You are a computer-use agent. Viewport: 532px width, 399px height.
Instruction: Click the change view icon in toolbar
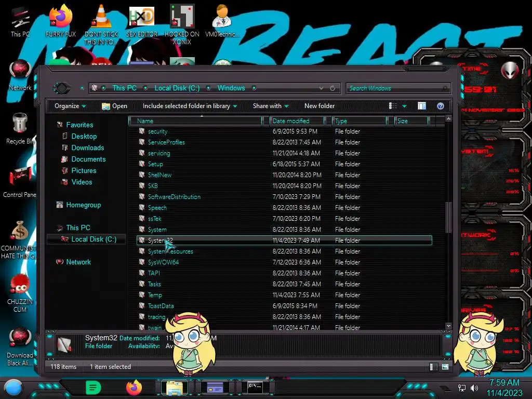click(393, 106)
